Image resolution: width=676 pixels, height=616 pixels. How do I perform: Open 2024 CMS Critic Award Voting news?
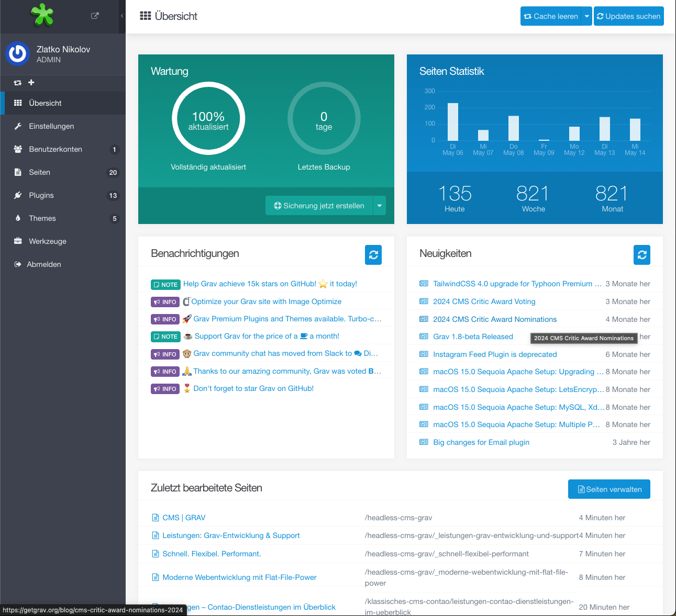[484, 301]
